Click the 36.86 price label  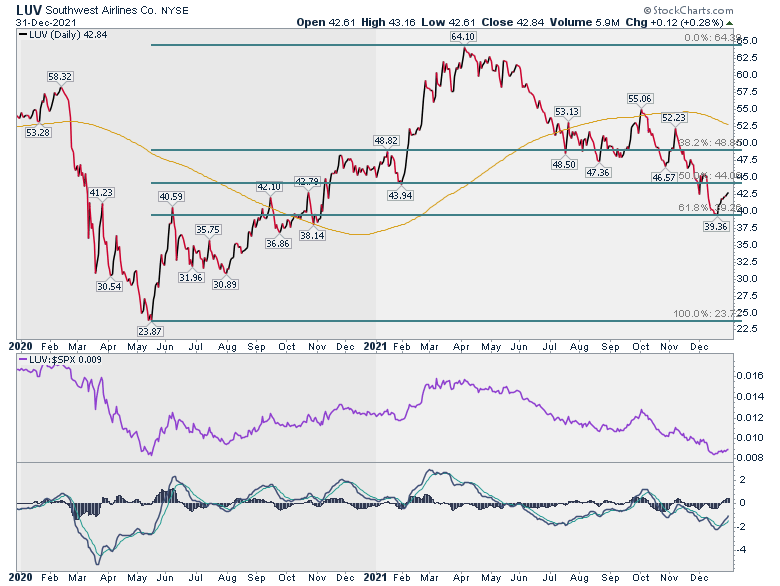[x=278, y=244]
